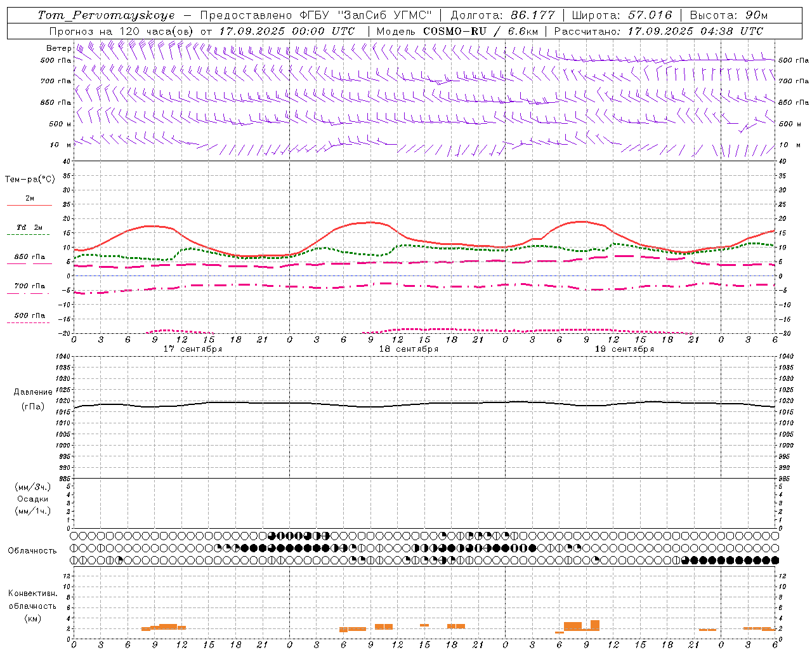This screenshot has width=812, height=650.
Task: Click the 'Td 2м' dew point legend entry
Action: coord(30,227)
